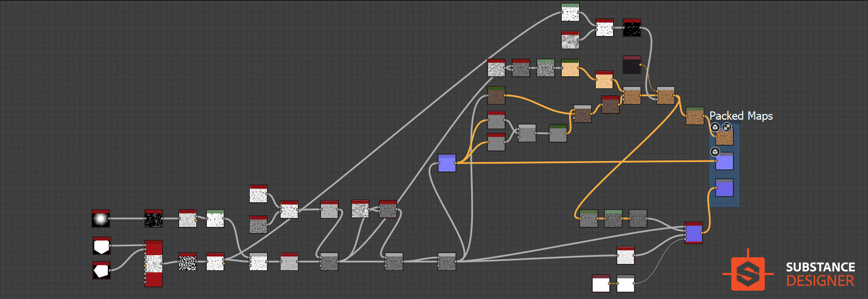Select the red-bordered blue normal node at the bottom right
The width and height of the screenshot is (868, 299).
(x=693, y=233)
